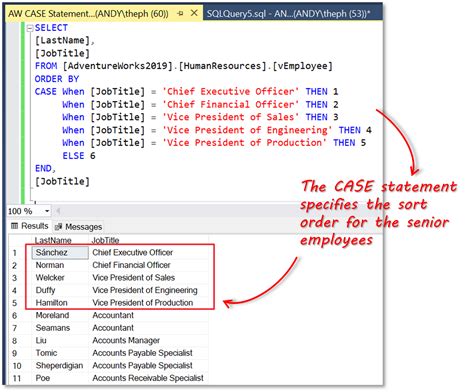
Task: Click the Vice President of Engineering cell
Action: 149,290
